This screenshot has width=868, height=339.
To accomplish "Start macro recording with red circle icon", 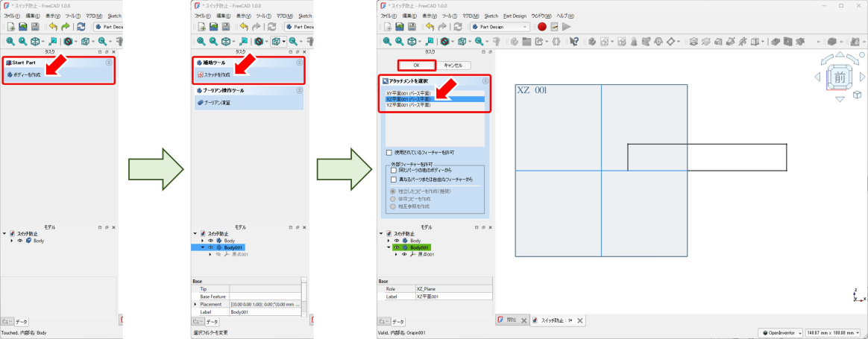I will coord(542,27).
